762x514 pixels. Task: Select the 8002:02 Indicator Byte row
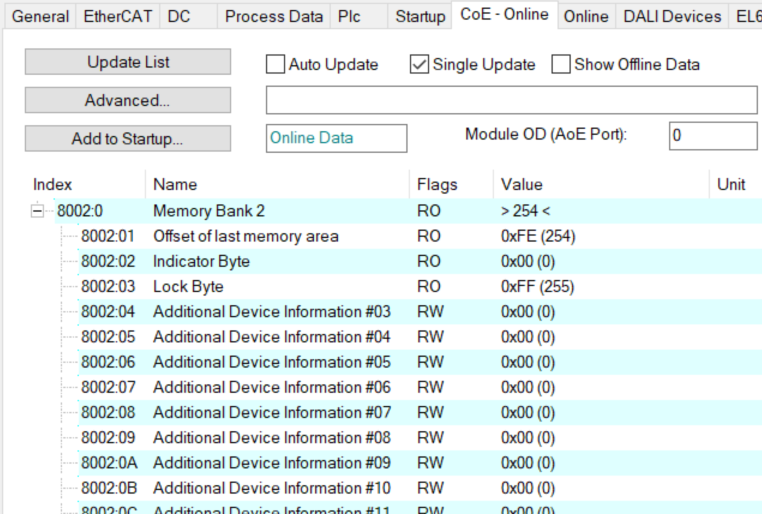click(x=201, y=262)
